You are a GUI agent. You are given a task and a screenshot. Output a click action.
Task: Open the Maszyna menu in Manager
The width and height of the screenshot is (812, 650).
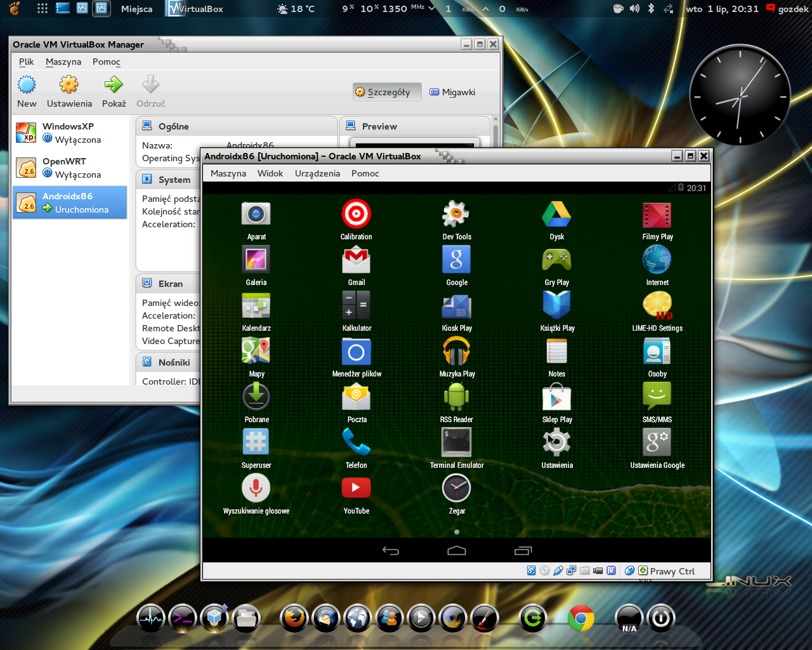point(63,62)
